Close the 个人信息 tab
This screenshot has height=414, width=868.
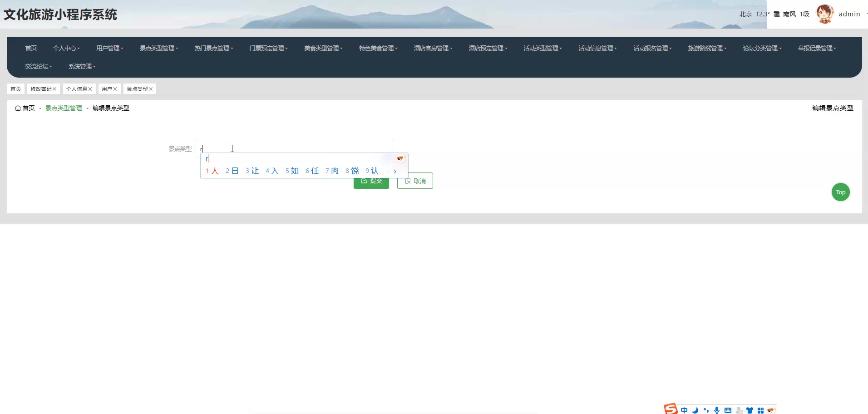(x=90, y=89)
